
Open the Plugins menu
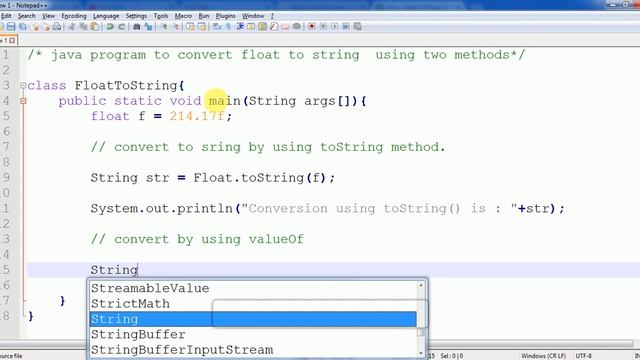click(225, 16)
